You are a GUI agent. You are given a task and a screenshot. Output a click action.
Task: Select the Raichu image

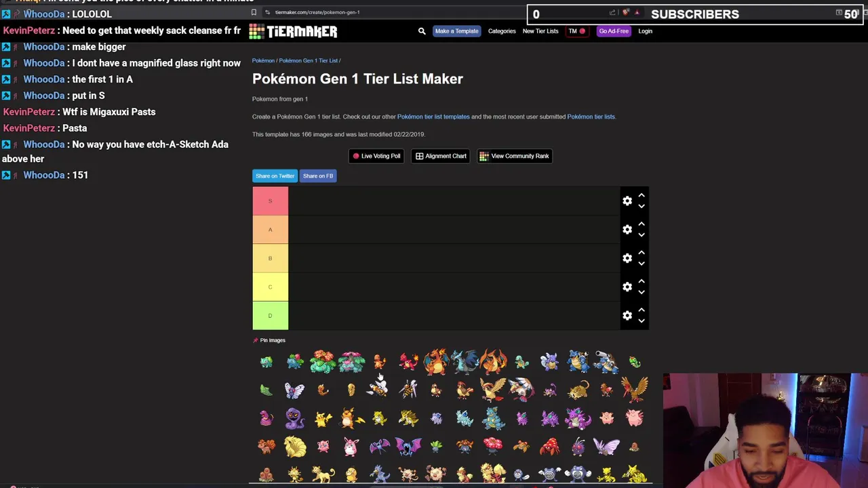tap(351, 418)
